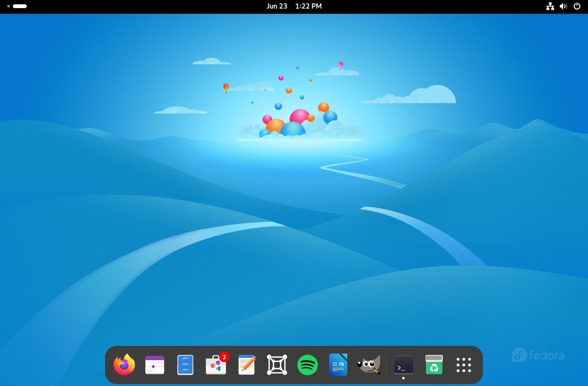The width and height of the screenshot is (588, 386).
Task: Open the Files application
Action: pos(185,365)
